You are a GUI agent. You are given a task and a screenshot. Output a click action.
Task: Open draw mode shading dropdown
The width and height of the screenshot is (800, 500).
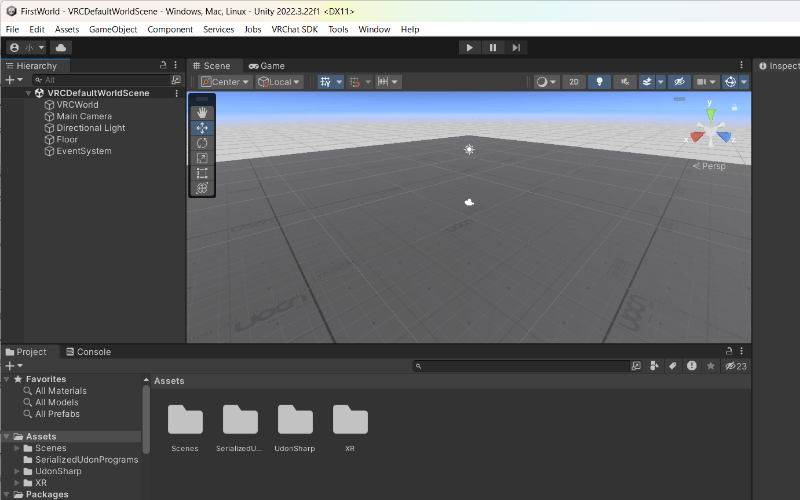pyautogui.click(x=546, y=82)
